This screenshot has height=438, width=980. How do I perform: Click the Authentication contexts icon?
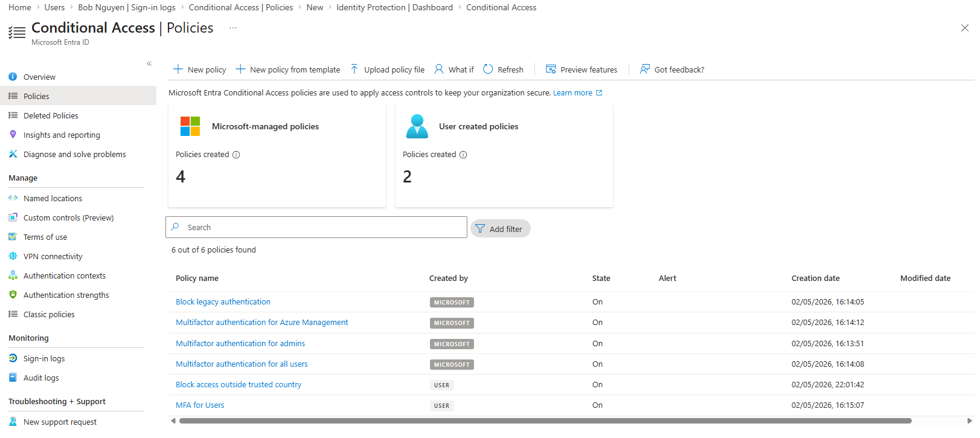pos(13,275)
